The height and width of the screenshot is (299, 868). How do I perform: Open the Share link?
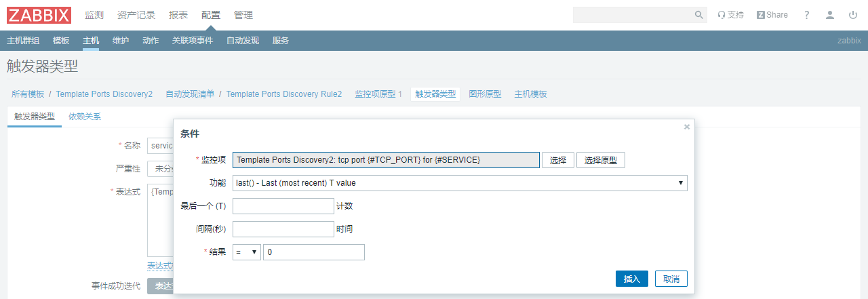[772, 15]
